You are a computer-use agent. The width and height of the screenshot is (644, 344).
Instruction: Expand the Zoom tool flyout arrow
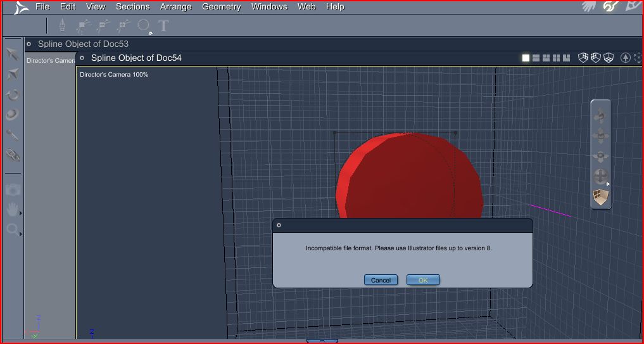[20, 234]
